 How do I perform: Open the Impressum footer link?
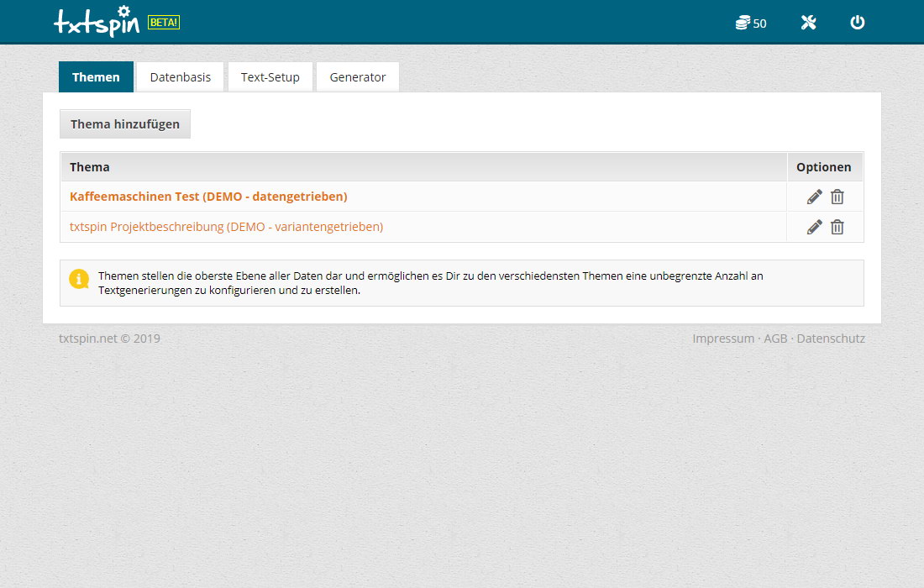click(x=723, y=339)
